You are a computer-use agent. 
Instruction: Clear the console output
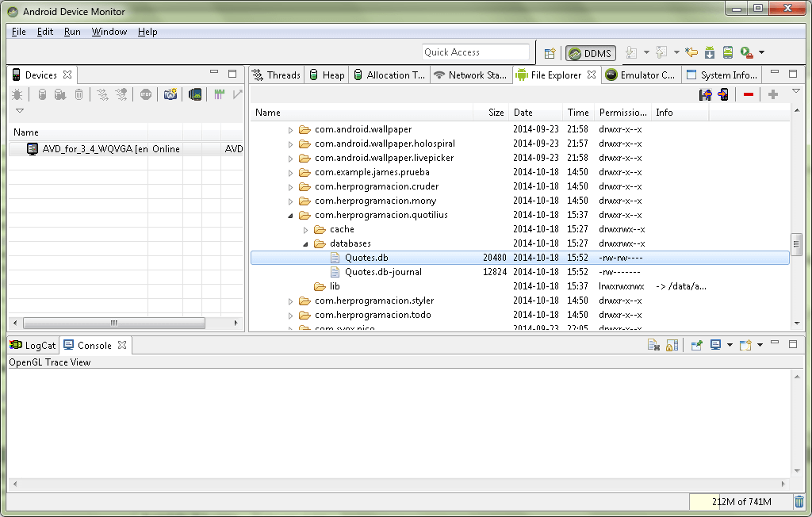(653, 345)
